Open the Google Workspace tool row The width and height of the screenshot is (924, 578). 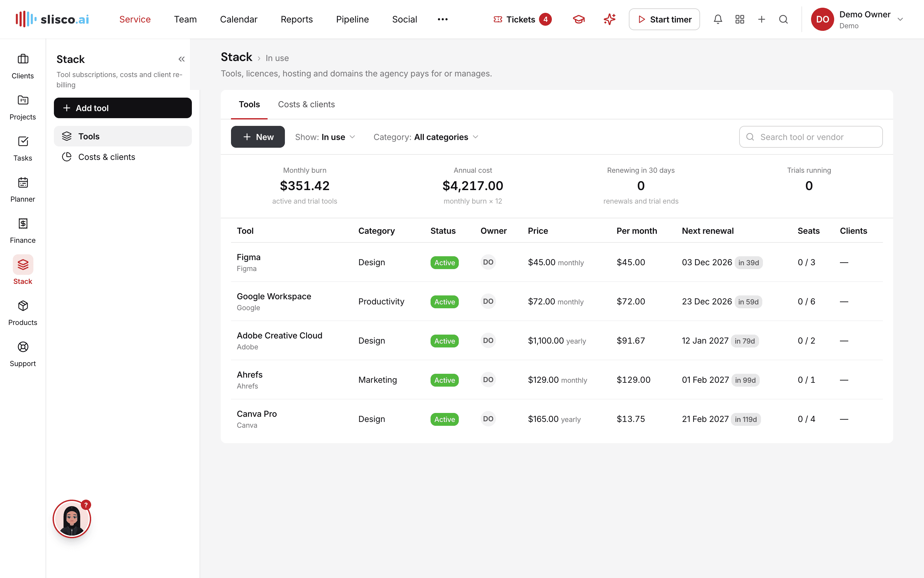557,301
